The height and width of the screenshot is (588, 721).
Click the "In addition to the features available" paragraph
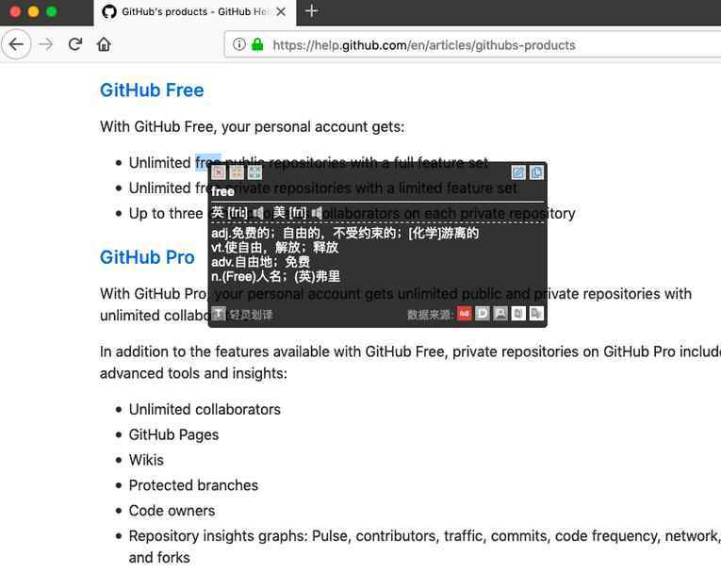coord(410,362)
